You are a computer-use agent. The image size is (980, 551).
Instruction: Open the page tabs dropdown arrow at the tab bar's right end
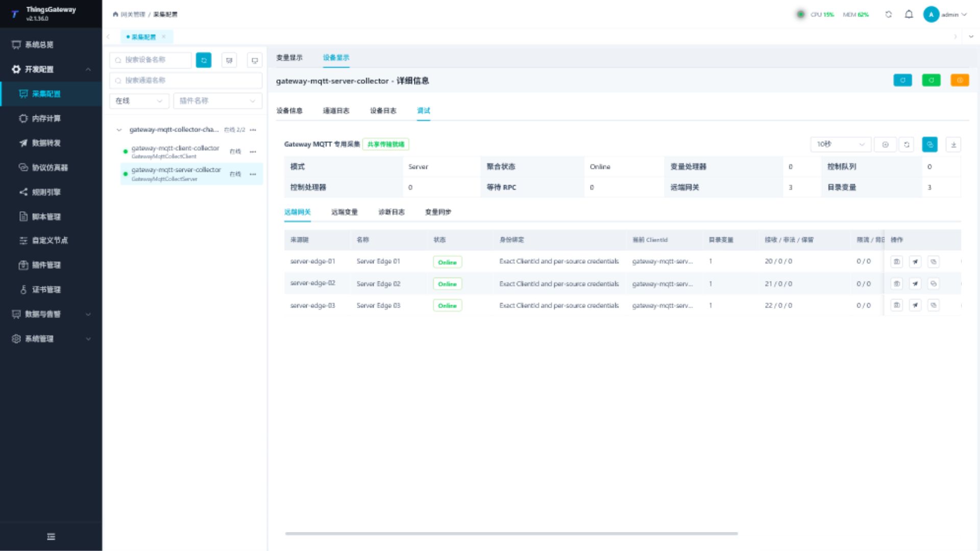971,37
